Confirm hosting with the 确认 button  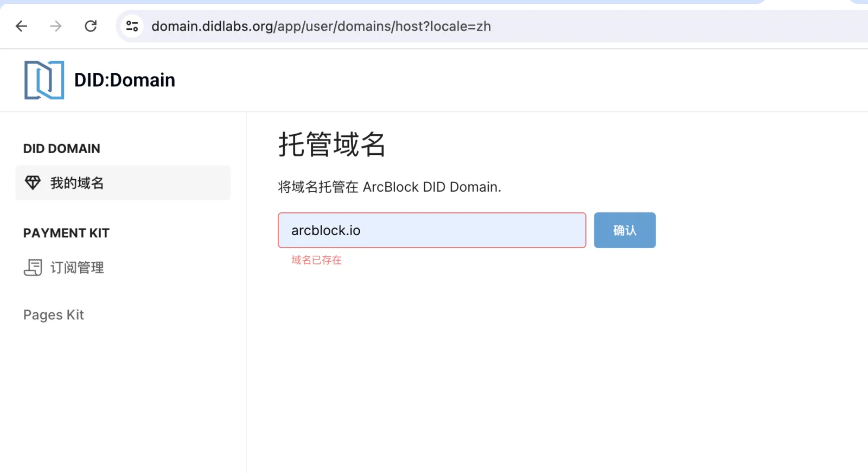pyautogui.click(x=625, y=230)
